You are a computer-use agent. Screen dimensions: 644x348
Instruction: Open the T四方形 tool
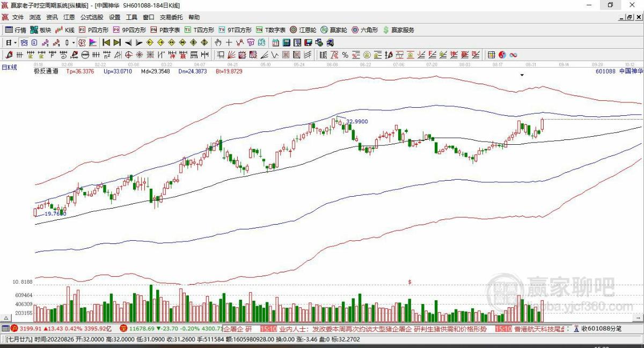tap(200, 30)
